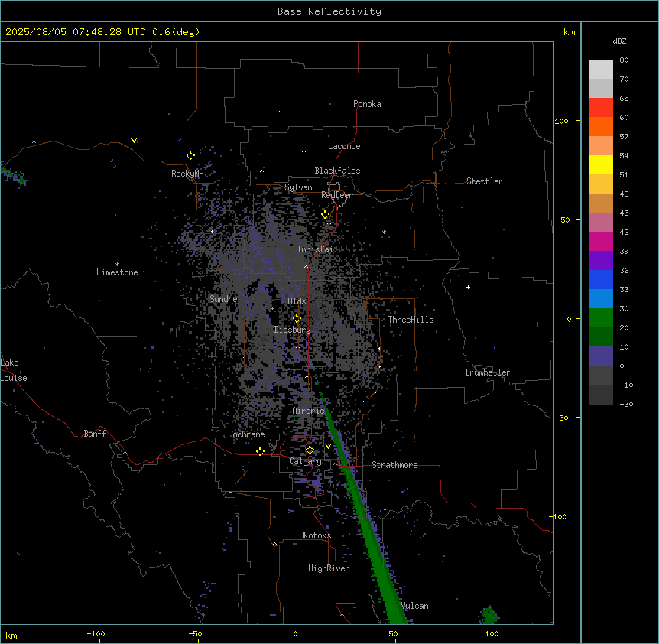
Task: Click the slate purple 0–10 dBZ legend swatch
Action: click(601, 356)
